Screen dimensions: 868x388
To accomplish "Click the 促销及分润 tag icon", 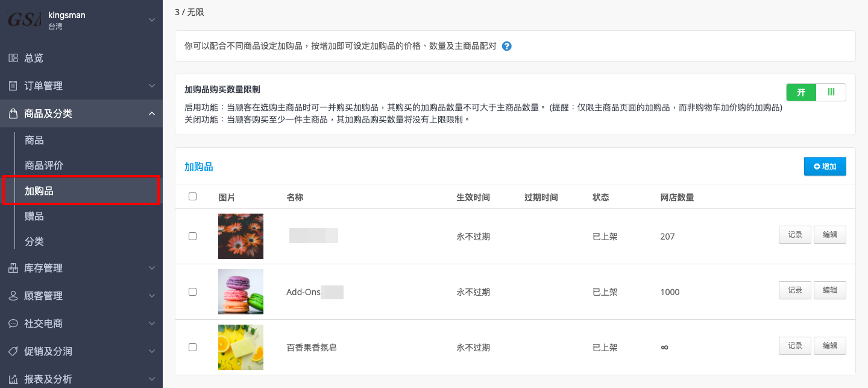I will [13, 351].
